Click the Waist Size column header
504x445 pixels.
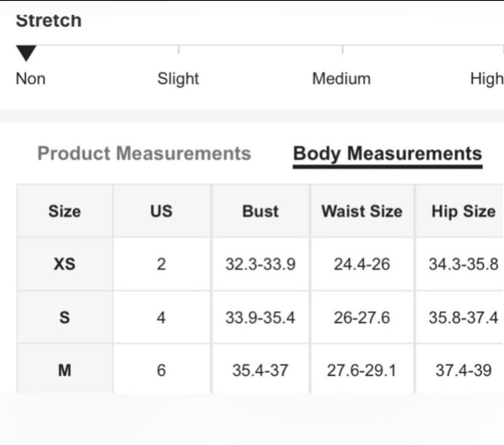point(362,211)
